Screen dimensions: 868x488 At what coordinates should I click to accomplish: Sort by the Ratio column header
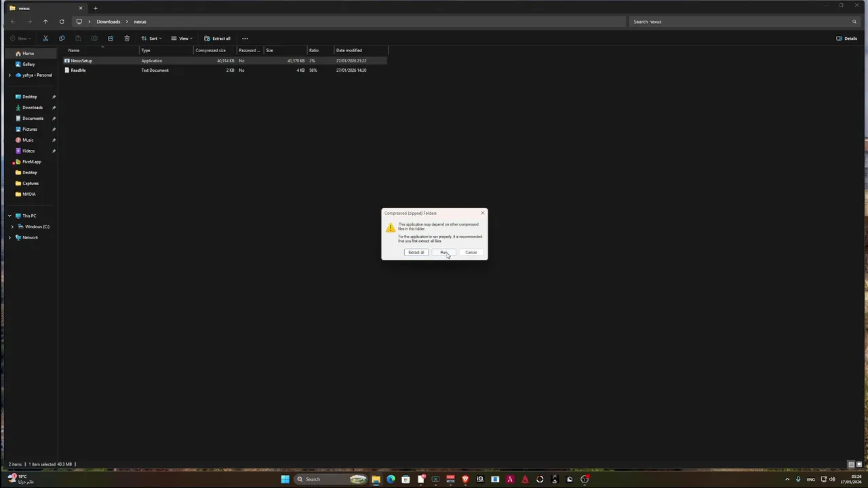pos(321,50)
